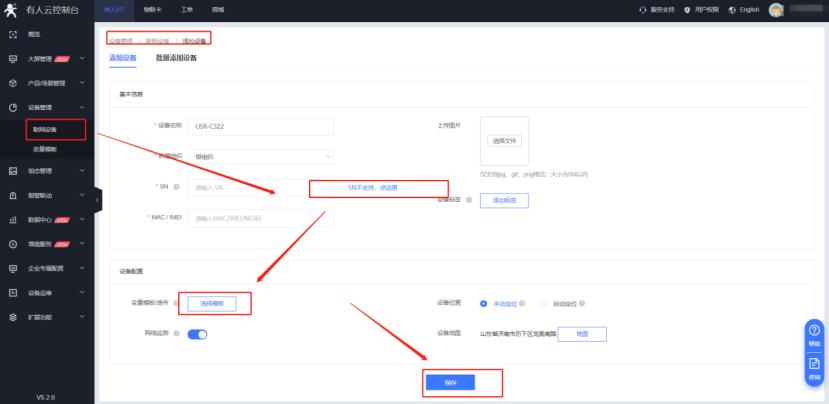The height and width of the screenshot is (404, 829).
Task: Click the 选择模板 button
Action: tap(212, 303)
